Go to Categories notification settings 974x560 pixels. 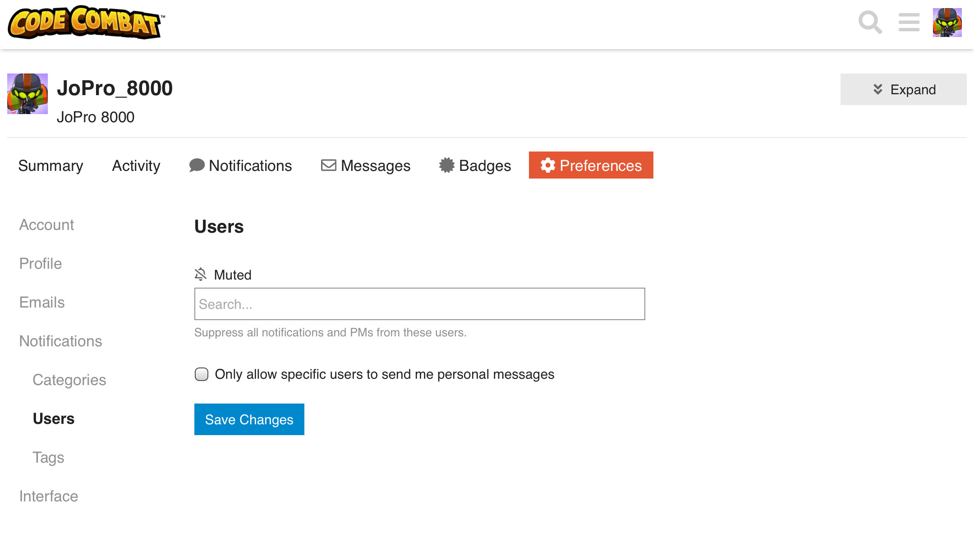pyautogui.click(x=69, y=380)
